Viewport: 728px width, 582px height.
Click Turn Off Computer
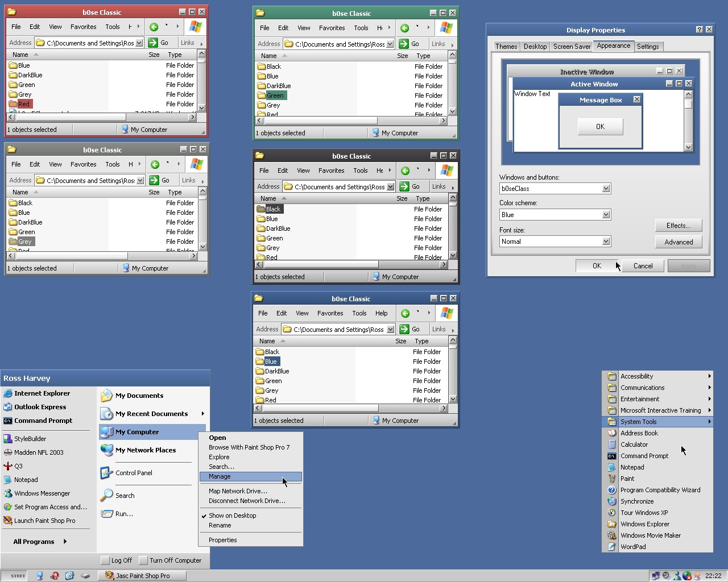coord(170,560)
